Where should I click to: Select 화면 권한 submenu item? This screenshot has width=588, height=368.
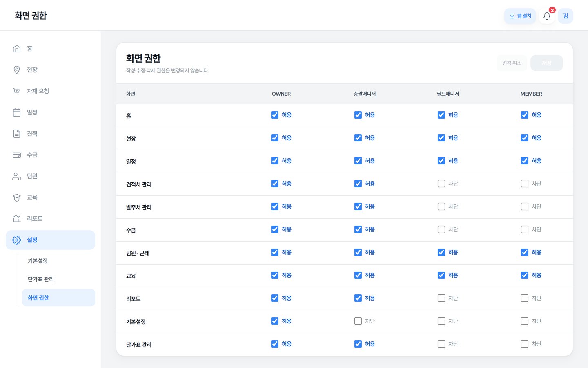pyautogui.click(x=58, y=298)
